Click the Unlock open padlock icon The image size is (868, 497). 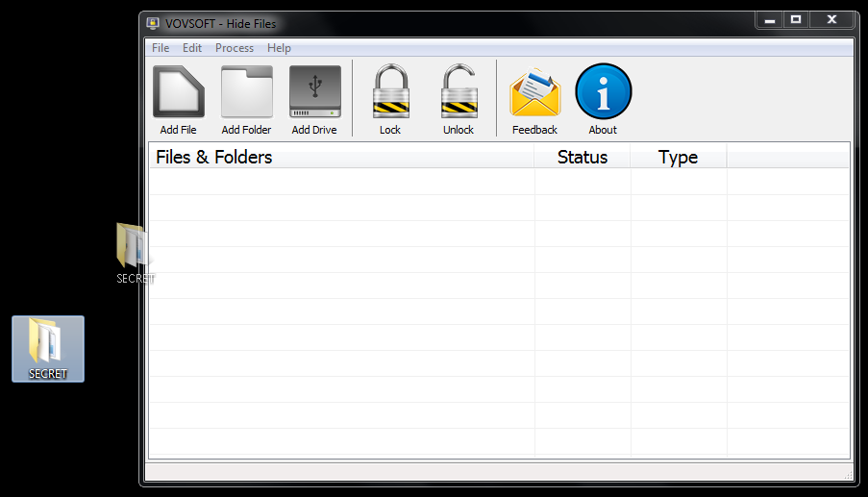(459, 93)
